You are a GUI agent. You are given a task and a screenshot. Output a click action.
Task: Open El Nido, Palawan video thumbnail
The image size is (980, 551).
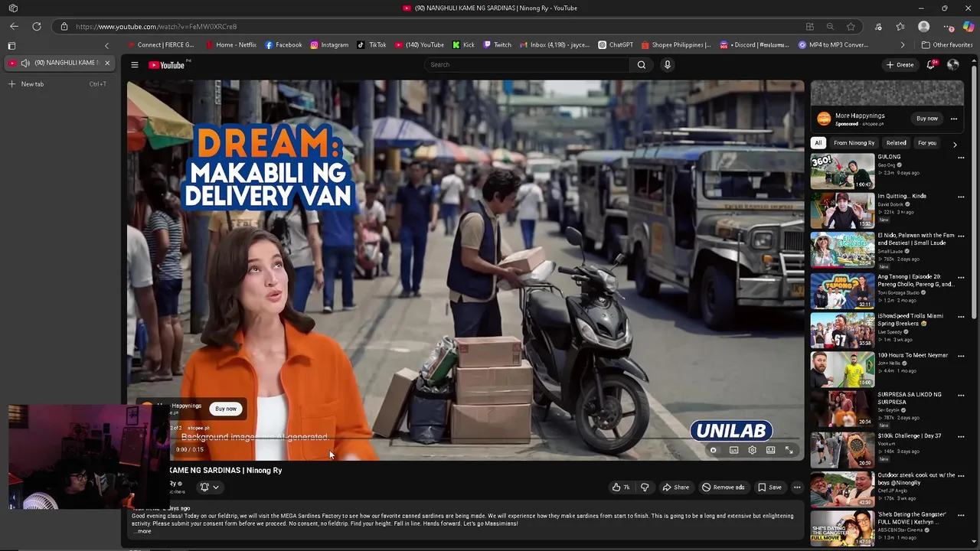point(842,250)
